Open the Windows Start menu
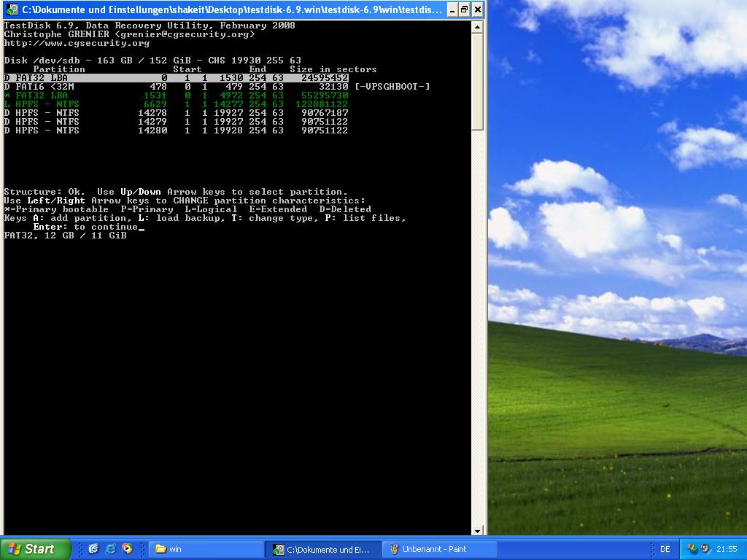The width and height of the screenshot is (747, 560). [34, 549]
